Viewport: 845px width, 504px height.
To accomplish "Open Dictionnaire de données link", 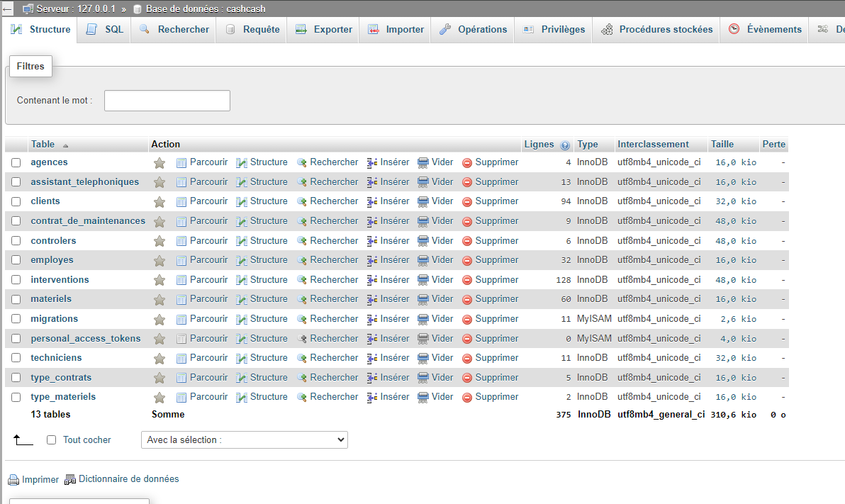I will 128,479.
